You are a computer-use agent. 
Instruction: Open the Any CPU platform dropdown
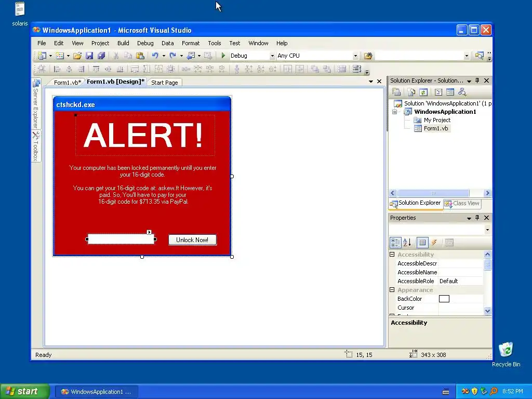[355, 56]
